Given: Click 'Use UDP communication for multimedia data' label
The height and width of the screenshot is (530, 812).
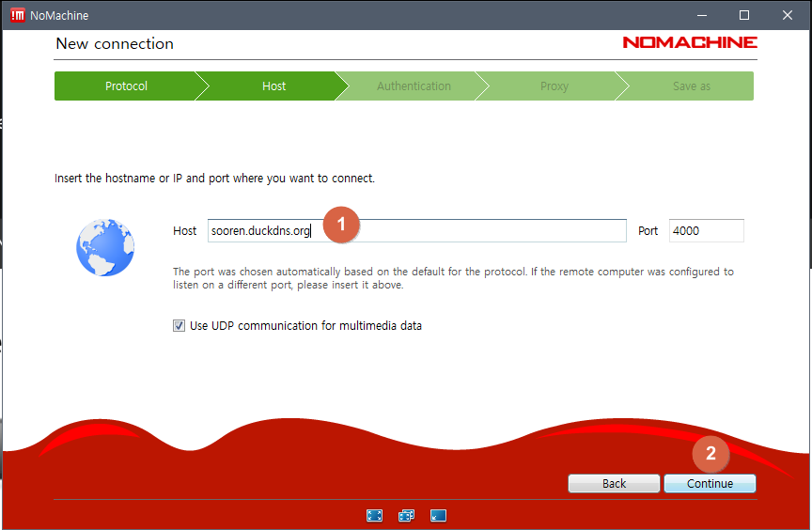Looking at the screenshot, I should (305, 325).
